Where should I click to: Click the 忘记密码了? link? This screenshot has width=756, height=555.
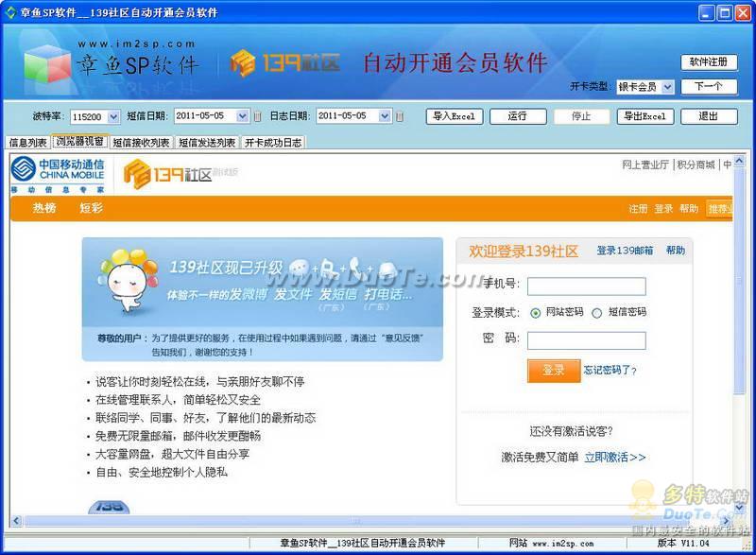point(610,371)
